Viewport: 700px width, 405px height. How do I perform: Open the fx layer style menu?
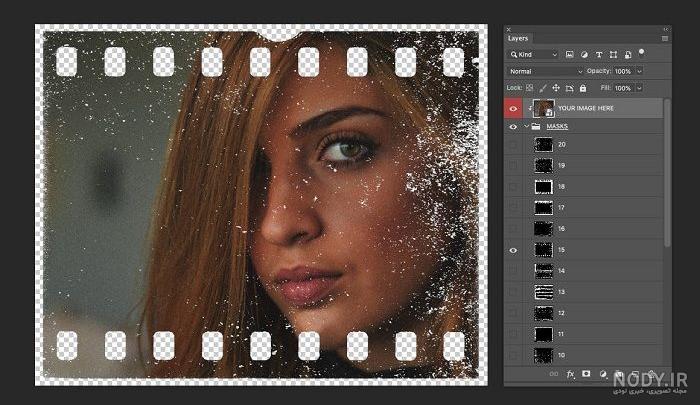[x=570, y=374]
